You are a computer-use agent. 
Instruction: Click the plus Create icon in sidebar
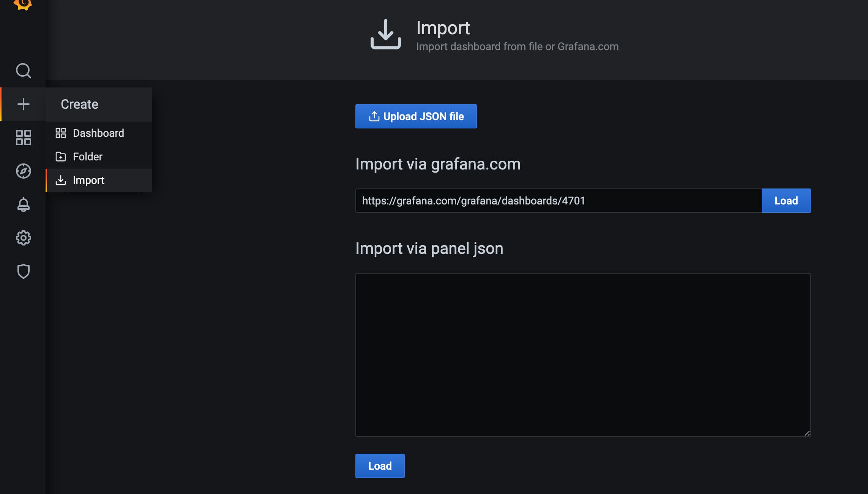23,104
